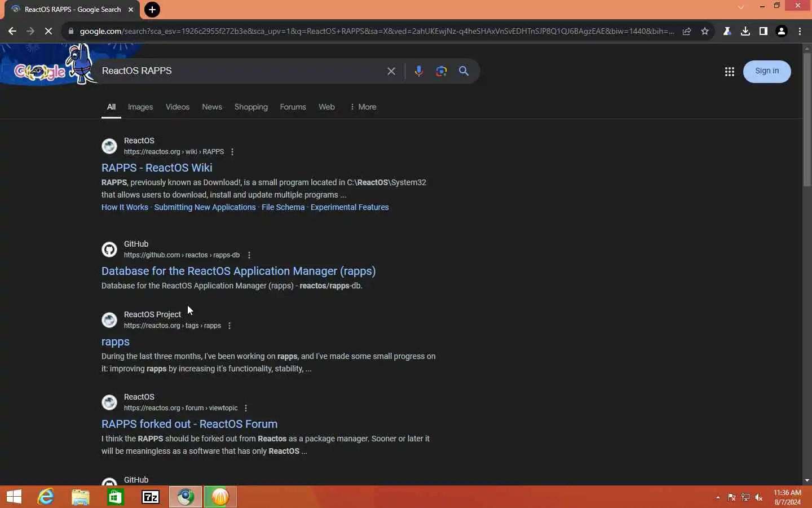
Task: Open a new browser tab
Action: [x=152, y=10]
